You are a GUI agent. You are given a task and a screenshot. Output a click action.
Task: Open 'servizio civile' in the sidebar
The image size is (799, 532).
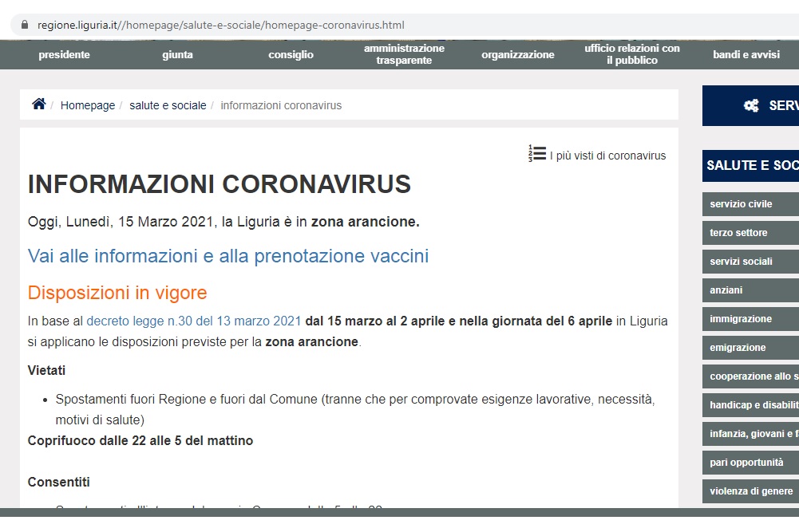pyautogui.click(x=750, y=204)
